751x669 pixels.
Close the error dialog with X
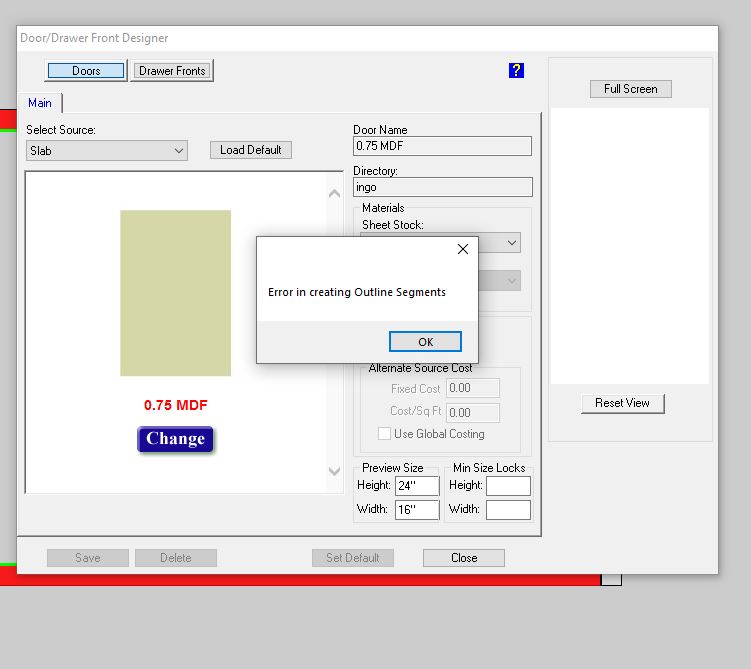[462, 249]
